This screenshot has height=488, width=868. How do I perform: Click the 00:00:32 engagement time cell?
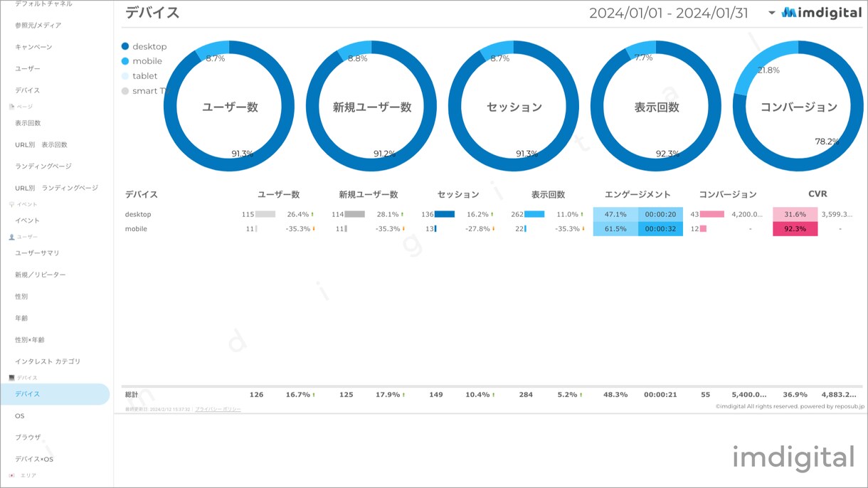[660, 229]
